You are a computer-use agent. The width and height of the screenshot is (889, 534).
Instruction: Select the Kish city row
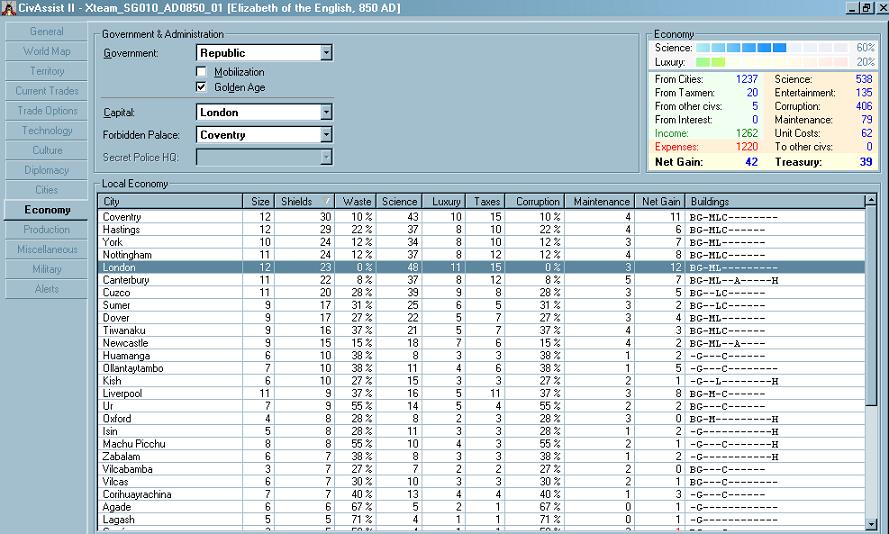[x=481, y=380]
